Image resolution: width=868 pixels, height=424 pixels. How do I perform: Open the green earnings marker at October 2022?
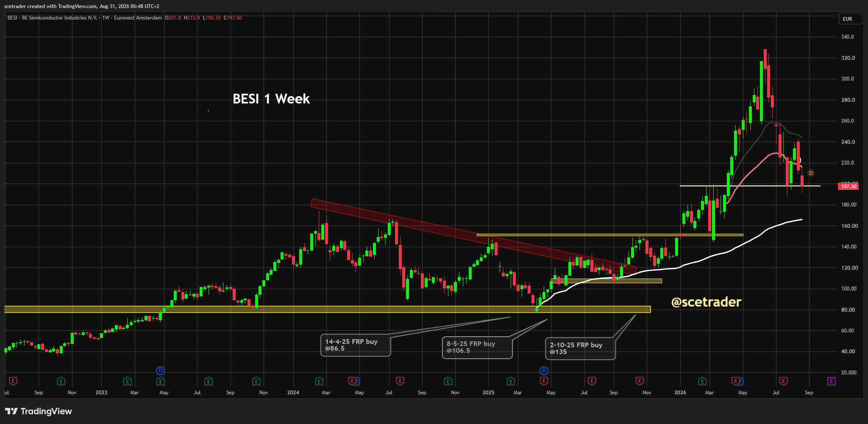tap(61, 381)
